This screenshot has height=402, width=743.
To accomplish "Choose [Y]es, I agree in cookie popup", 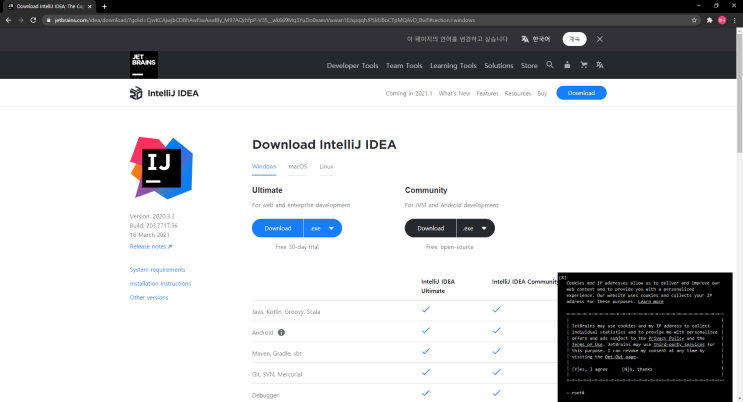I will (x=589, y=369).
